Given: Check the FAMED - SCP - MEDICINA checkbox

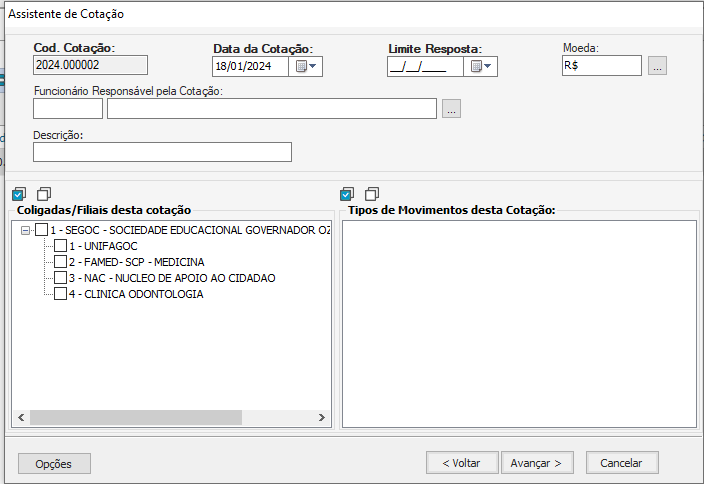Looking at the screenshot, I should [61, 262].
